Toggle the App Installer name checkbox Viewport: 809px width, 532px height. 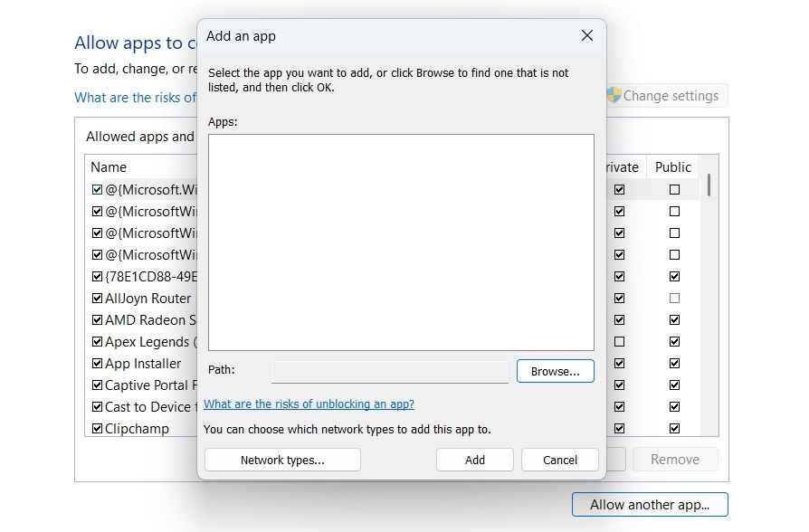point(97,364)
